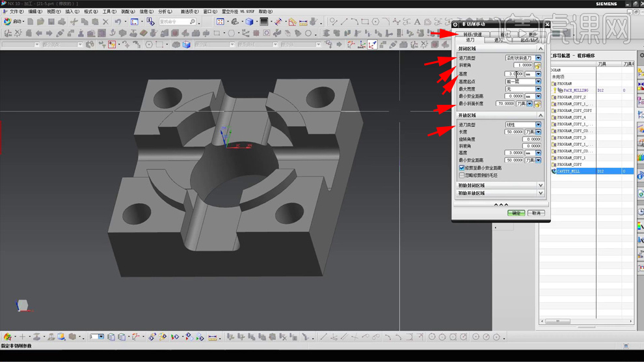Open the 文件 menu
The image size is (644, 362).
coord(16,12)
